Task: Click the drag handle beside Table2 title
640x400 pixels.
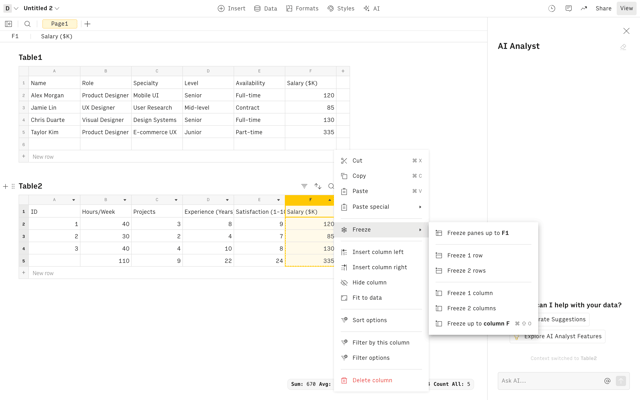Action: (x=13, y=187)
